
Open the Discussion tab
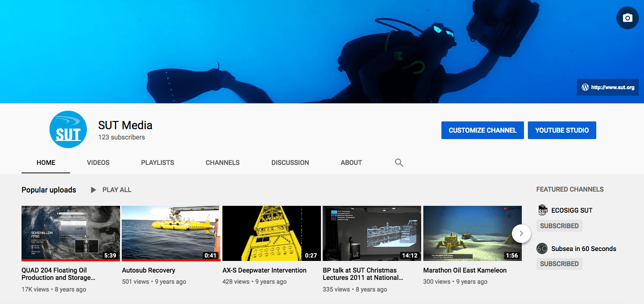[x=290, y=163]
